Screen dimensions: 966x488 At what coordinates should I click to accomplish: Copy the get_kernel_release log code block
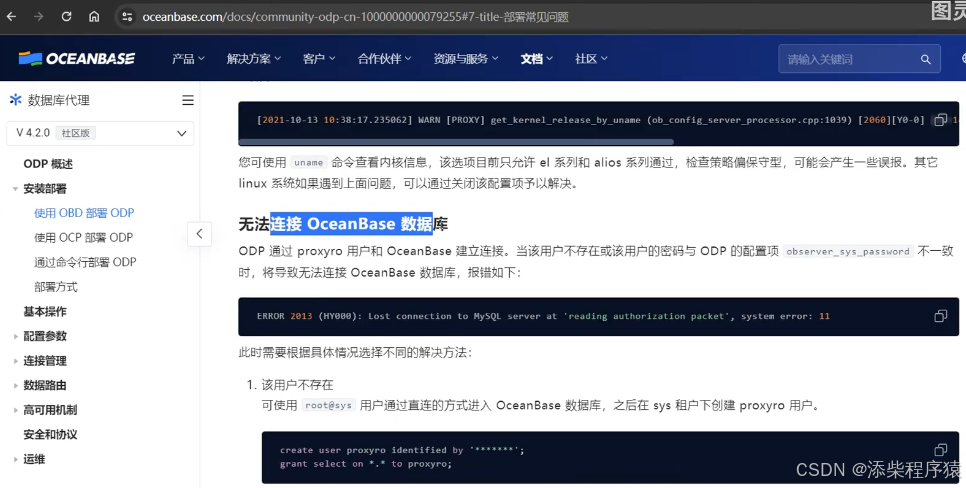(940, 120)
